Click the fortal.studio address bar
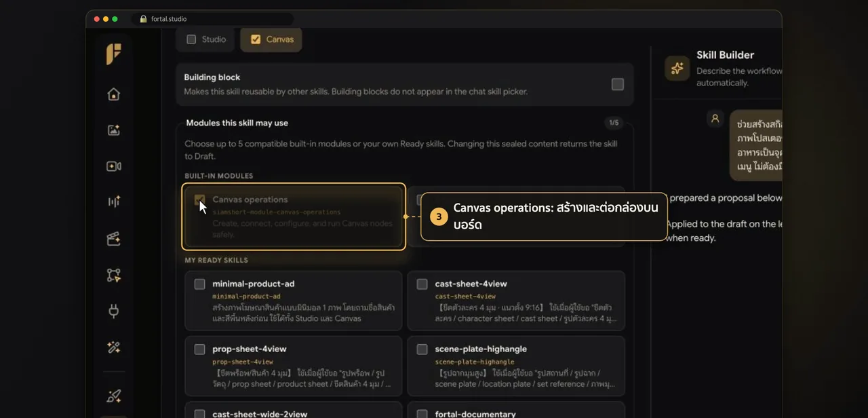Viewport: 868px width, 418px height. (x=214, y=19)
